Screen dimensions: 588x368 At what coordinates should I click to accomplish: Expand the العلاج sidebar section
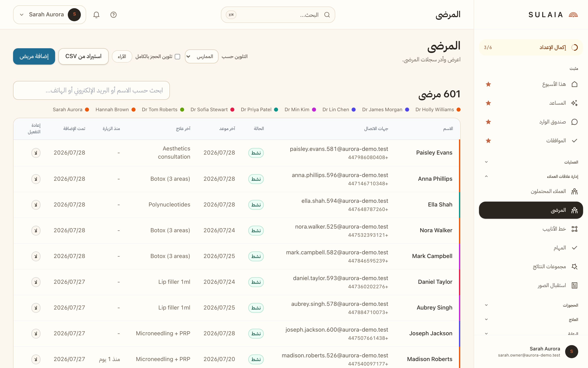[531, 319]
